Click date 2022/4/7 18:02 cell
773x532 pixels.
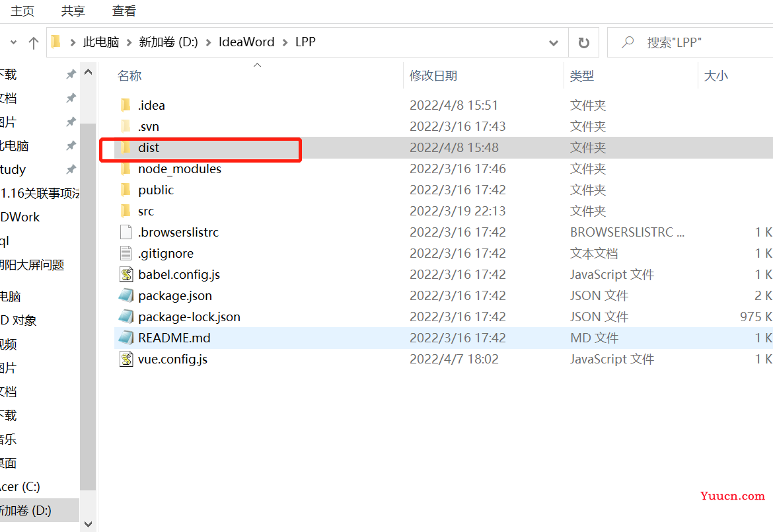click(x=454, y=359)
